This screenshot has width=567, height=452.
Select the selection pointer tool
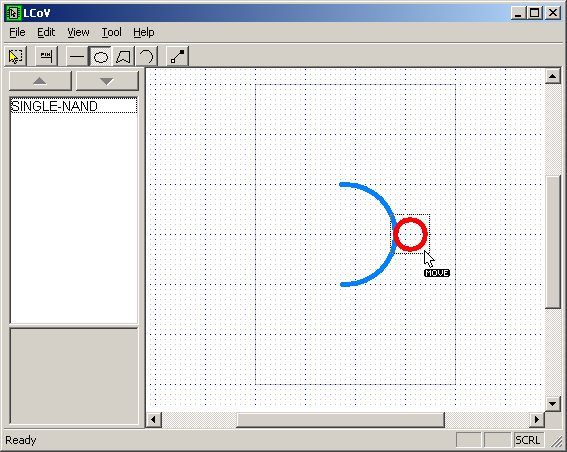tap(16, 56)
